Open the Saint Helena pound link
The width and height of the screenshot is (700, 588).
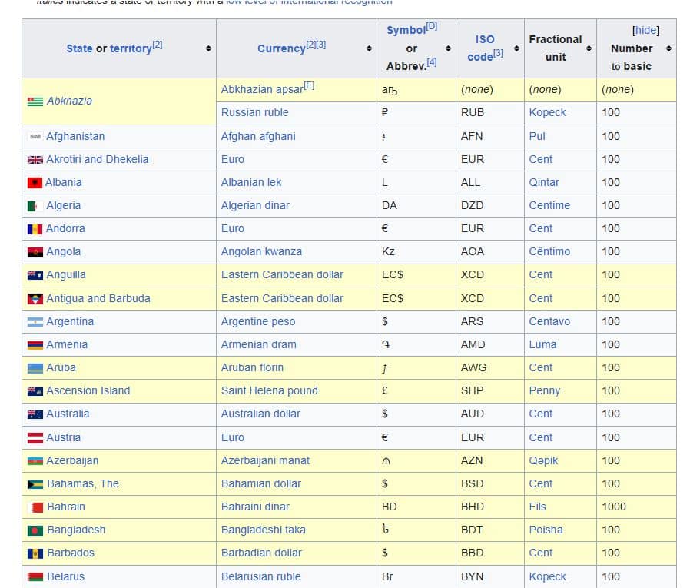[269, 391]
